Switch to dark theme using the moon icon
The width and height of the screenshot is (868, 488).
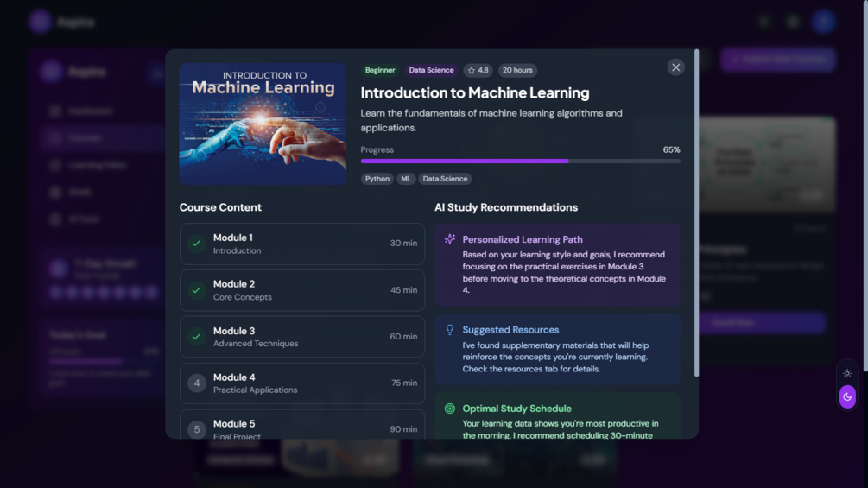tap(847, 396)
